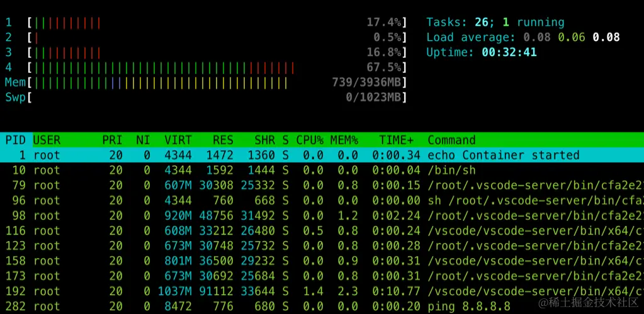
Task: Click the 8472 VIRT value for ping
Action: (178, 306)
